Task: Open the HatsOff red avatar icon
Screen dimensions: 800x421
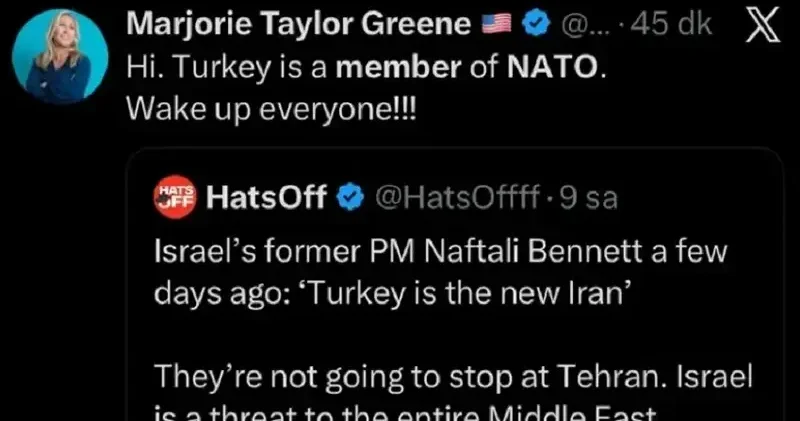Action: (x=178, y=197)
